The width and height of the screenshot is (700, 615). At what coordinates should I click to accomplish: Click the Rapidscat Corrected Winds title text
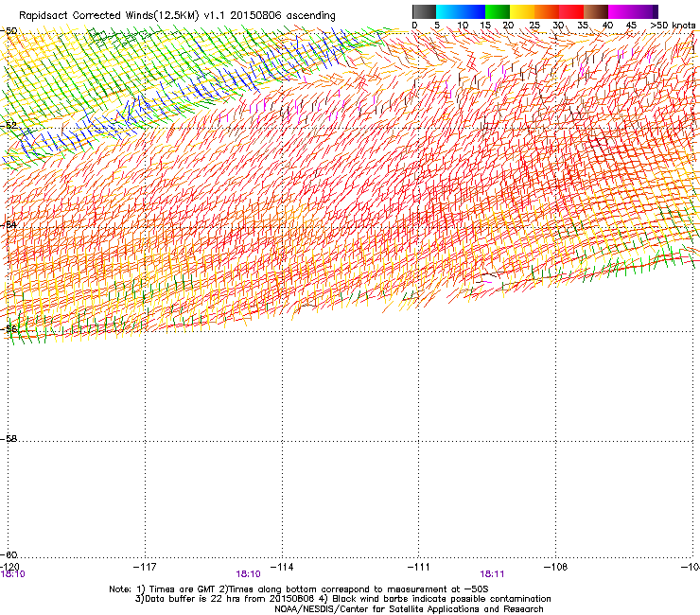(177, 16)
